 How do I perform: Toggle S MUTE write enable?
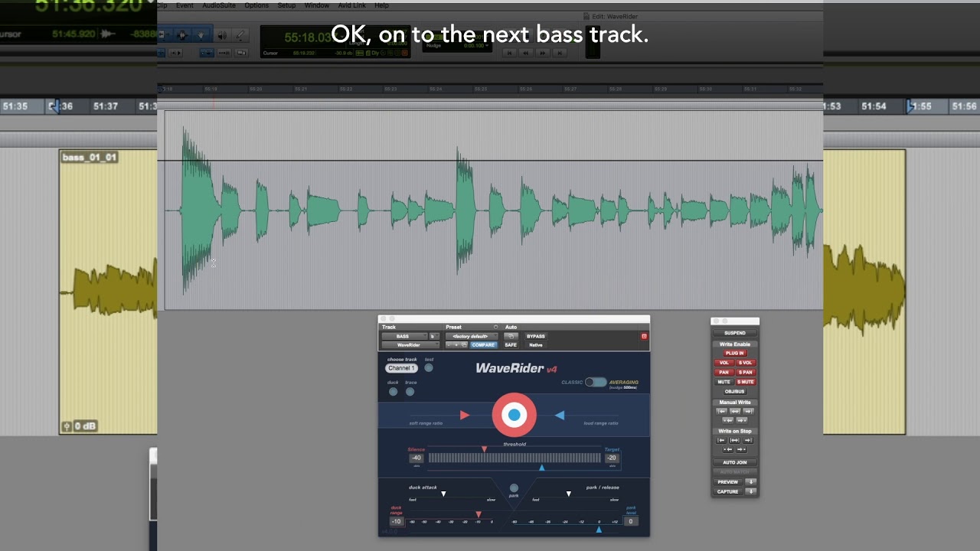pos(746,382)
